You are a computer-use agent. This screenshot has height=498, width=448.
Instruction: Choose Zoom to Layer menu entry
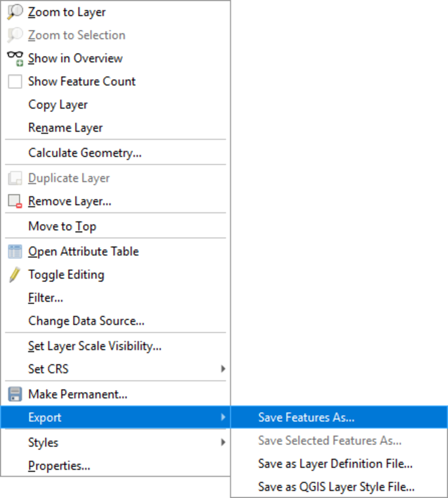116,12
